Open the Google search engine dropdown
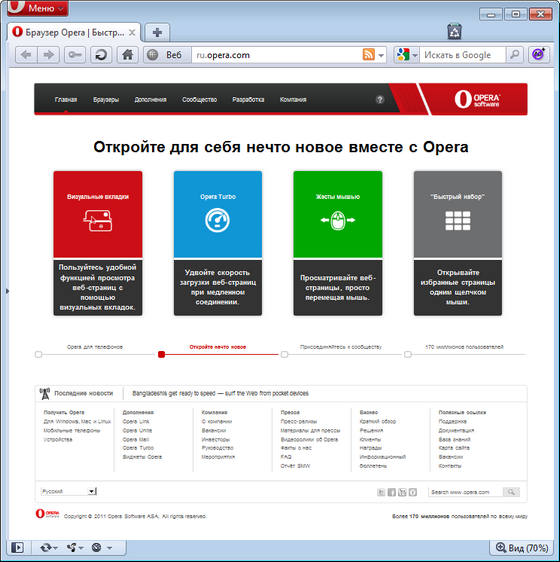 point(407,55)
